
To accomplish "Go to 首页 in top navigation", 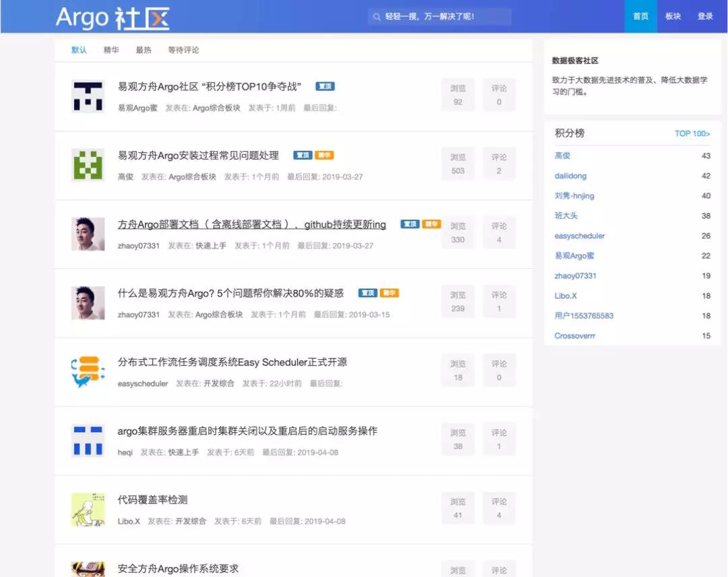I will click(x=641, y=16).
